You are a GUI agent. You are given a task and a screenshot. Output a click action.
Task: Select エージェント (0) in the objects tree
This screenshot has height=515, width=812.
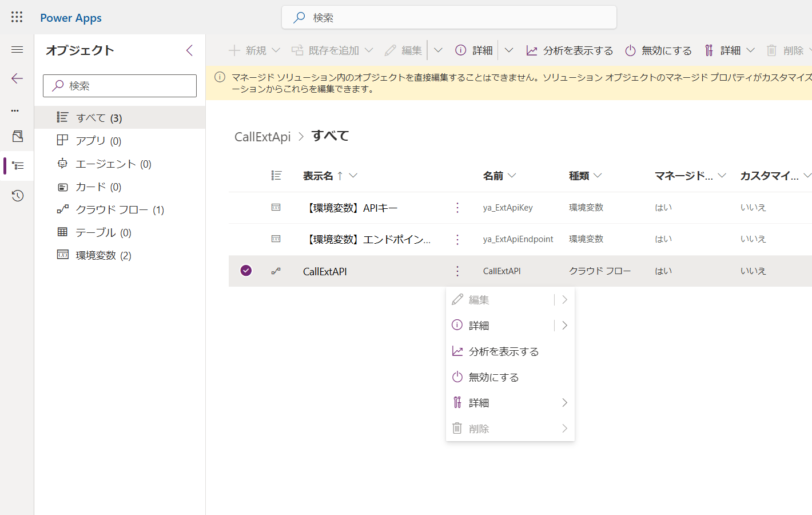coord(120,164)
